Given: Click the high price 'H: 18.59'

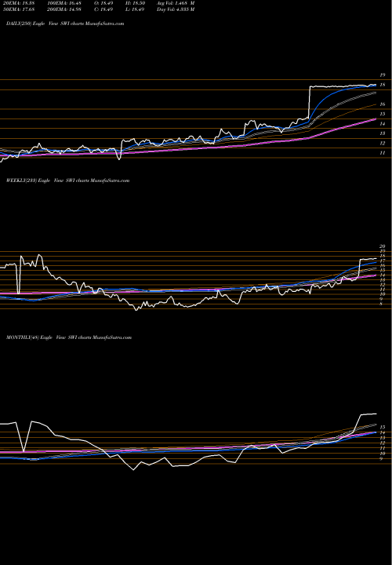Looking at the screenshot, I should pyautogui.click(x=136, y=3).
